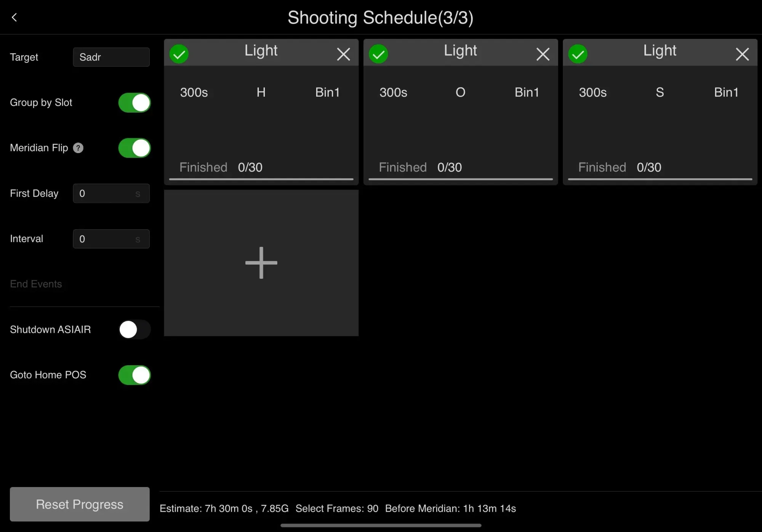Add a new plan with plus tile

261,263
